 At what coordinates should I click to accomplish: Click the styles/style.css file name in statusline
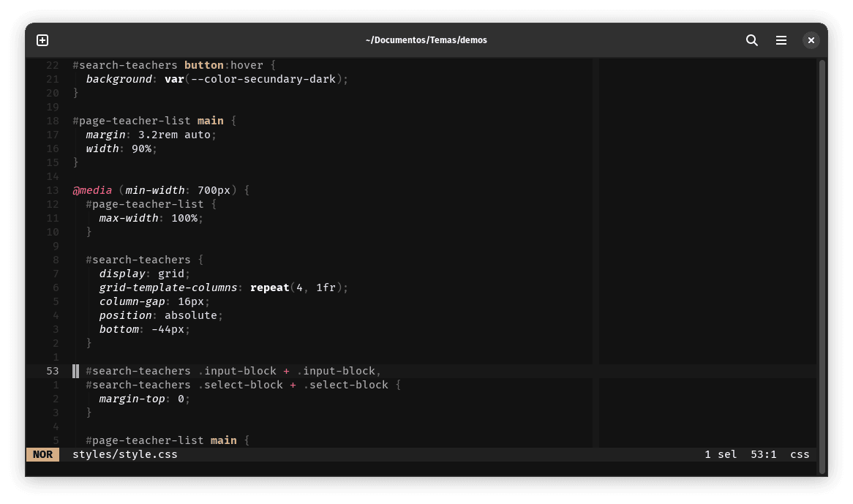[124, 454]
